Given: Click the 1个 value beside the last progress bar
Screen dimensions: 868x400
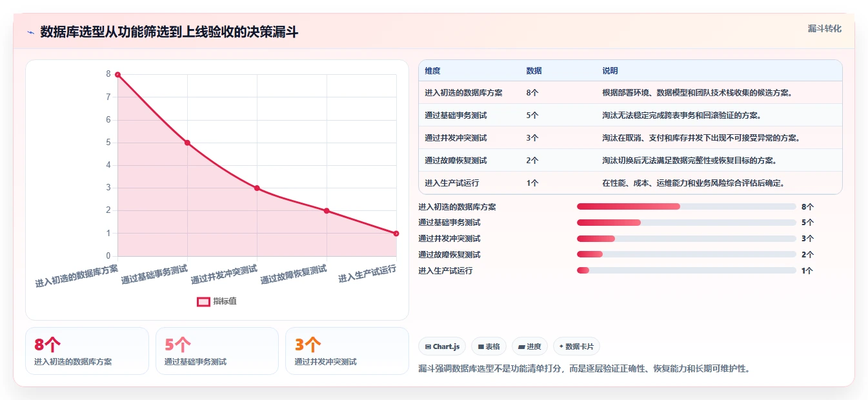Looking at the screenshot, I should click(x=807, y=271).
